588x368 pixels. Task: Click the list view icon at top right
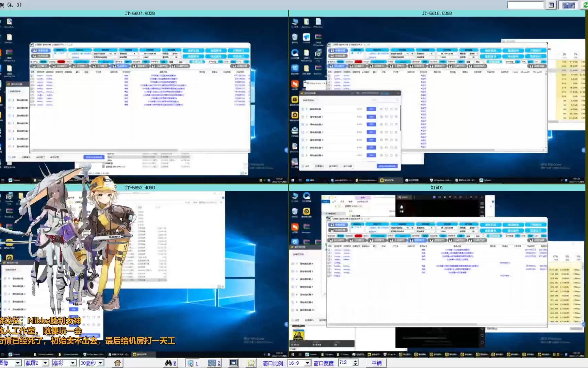pos(551,5)
